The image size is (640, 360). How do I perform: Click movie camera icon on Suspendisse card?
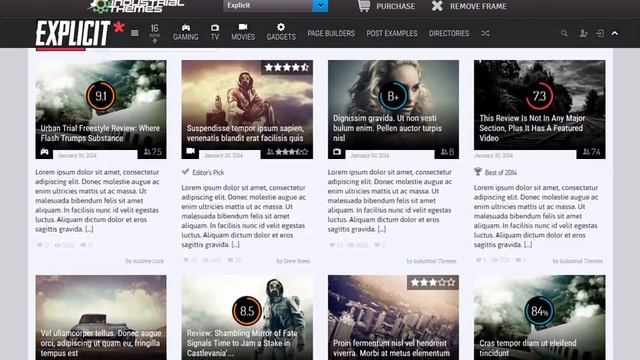(x=191, y=151)
